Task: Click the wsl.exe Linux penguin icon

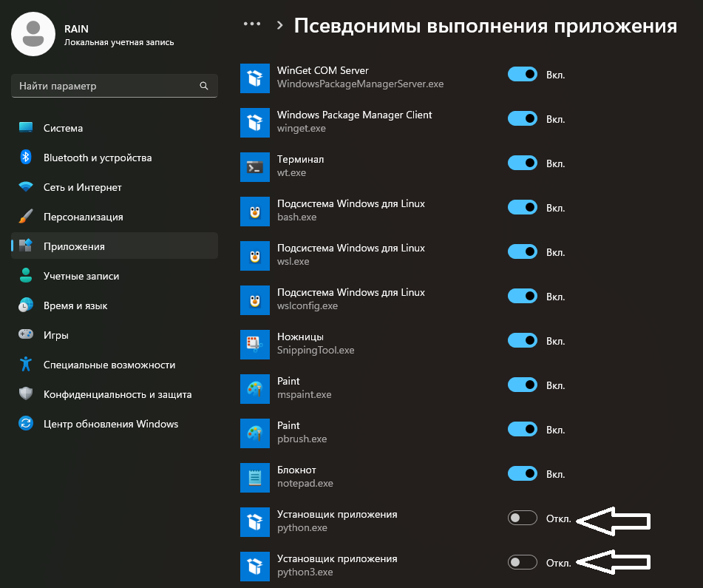Action: [x=254, y=256]
